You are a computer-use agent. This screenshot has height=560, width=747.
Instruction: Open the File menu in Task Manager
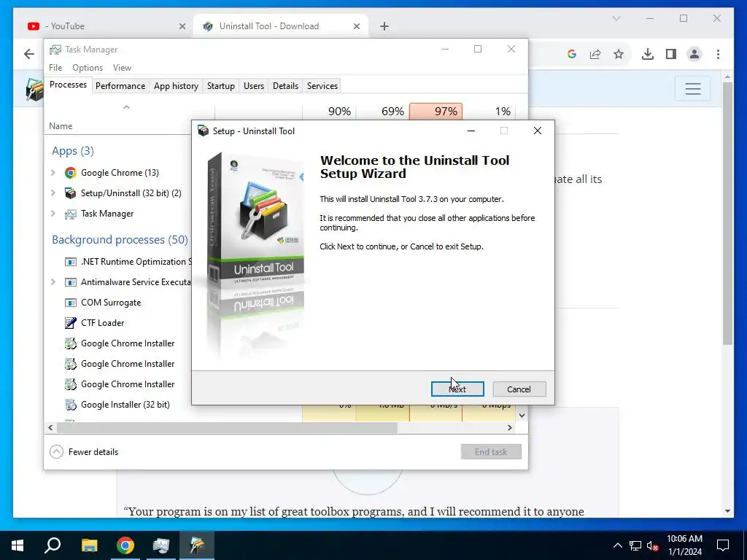55,68
